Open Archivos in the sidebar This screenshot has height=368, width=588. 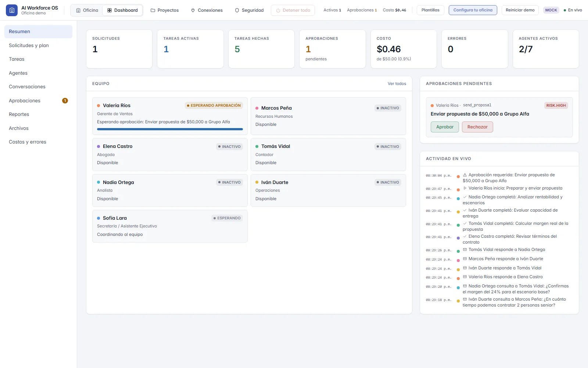38,128
